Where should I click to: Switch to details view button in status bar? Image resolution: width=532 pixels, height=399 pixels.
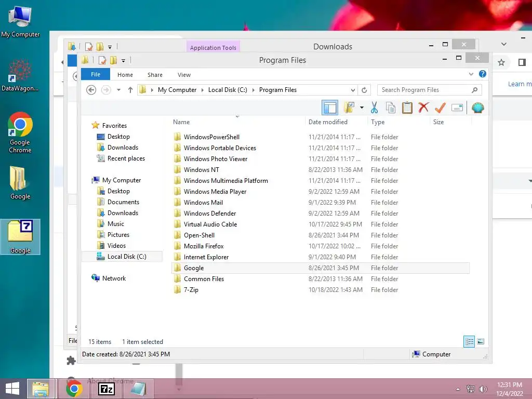pyautogui.click(x=469, y=342)
